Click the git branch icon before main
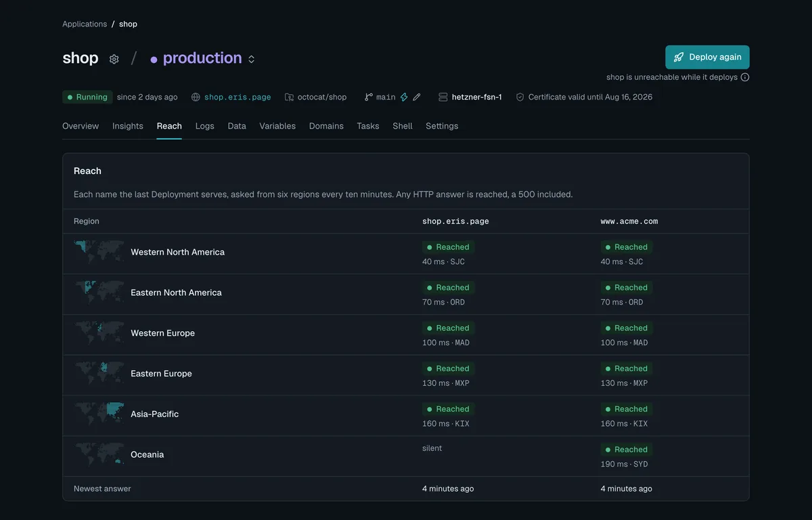 (x=369, y=97)
